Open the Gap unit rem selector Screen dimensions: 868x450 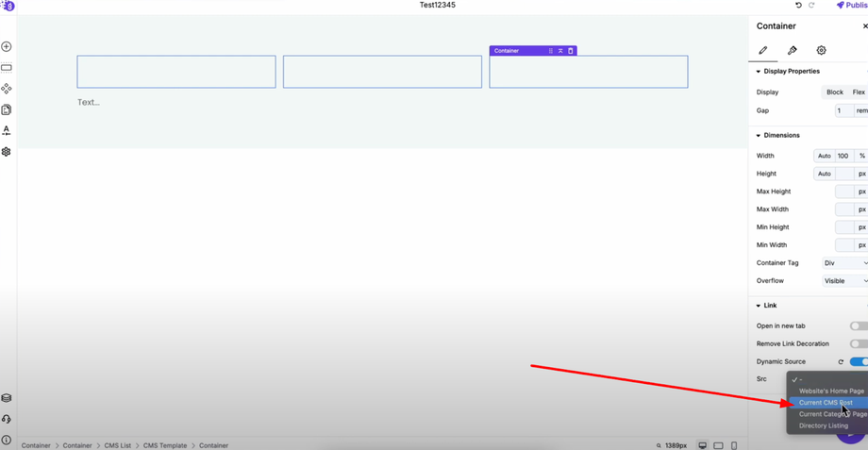[x=860, y=110]
